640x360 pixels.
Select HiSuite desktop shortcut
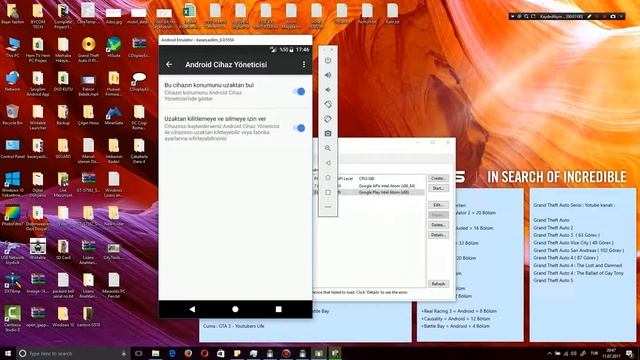(x=113, y=48)
